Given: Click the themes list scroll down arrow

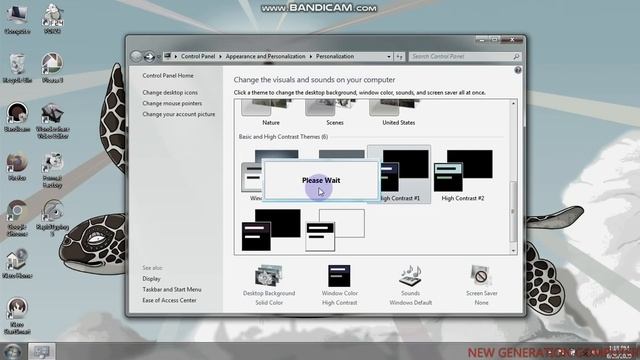Looking at the screenshot, I should coord(513,250).
